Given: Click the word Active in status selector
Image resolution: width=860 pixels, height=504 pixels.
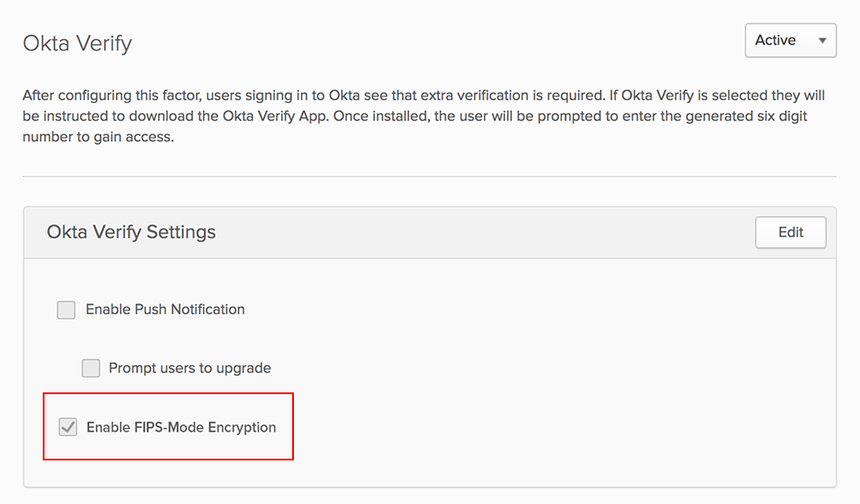Looking at the screenshot, I should pyautogui.click(x=775, y=41).
